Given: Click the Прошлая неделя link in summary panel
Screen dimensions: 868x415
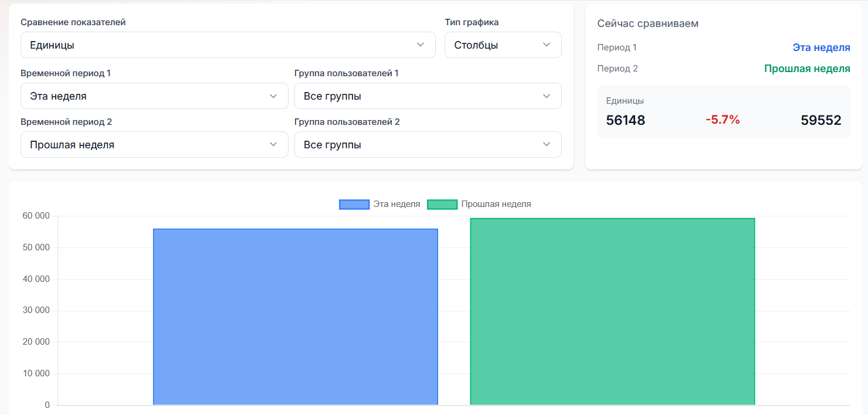Looking at the screenshot, I should coord(807,69).
